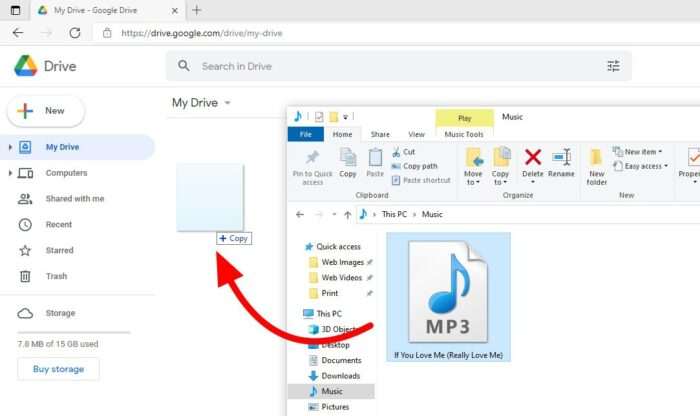
Task: Click the Buy storage button
Action: click(58, 369)
